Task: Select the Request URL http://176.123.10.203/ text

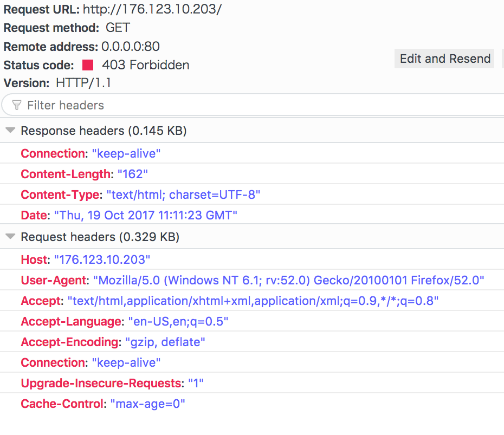Action: 152,9
